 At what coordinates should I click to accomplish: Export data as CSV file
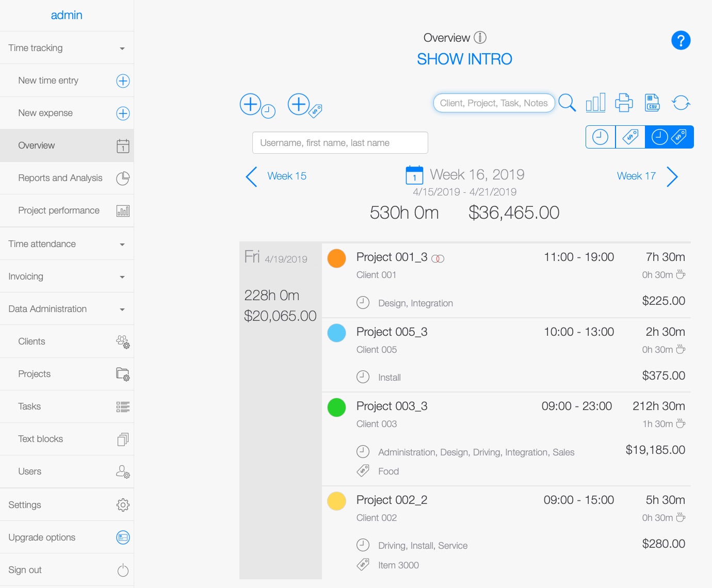[652, 103]
